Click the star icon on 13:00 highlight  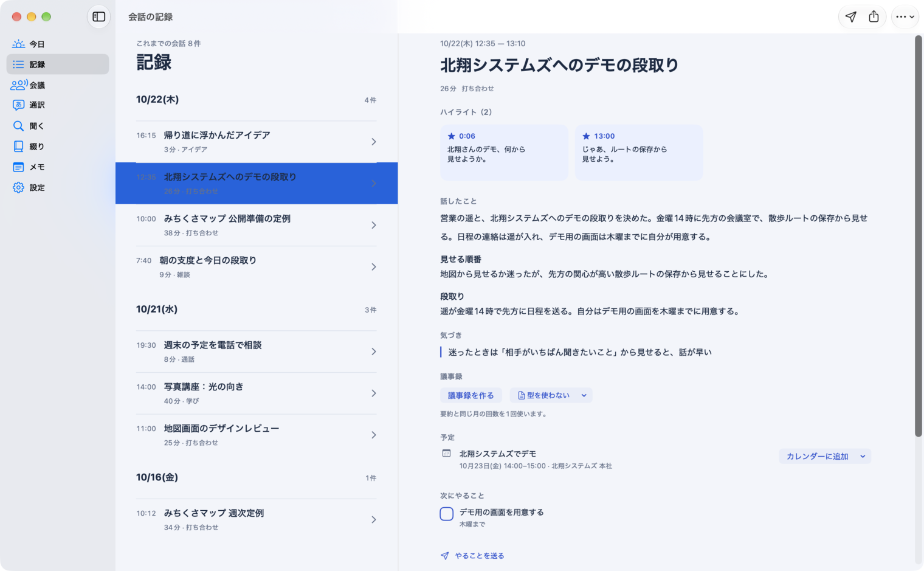[586, 136]
